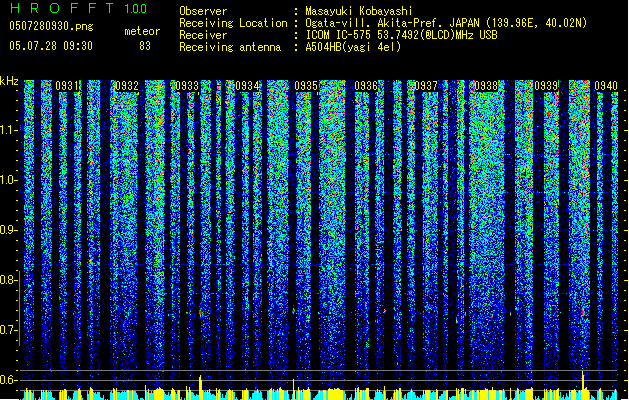Click the HROFFT 1.0.0 title text
The image size is (629, 400).
[x=79, y=8]
